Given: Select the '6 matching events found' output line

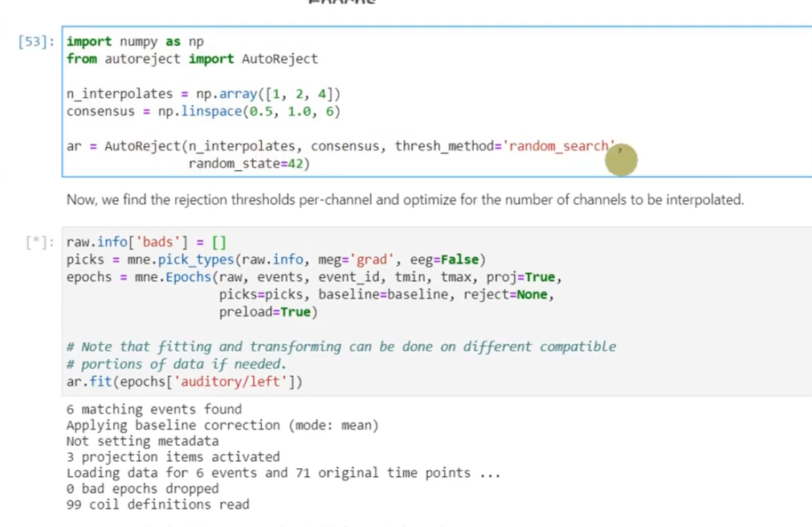Looking at the screenshot, I should (153, 409).
